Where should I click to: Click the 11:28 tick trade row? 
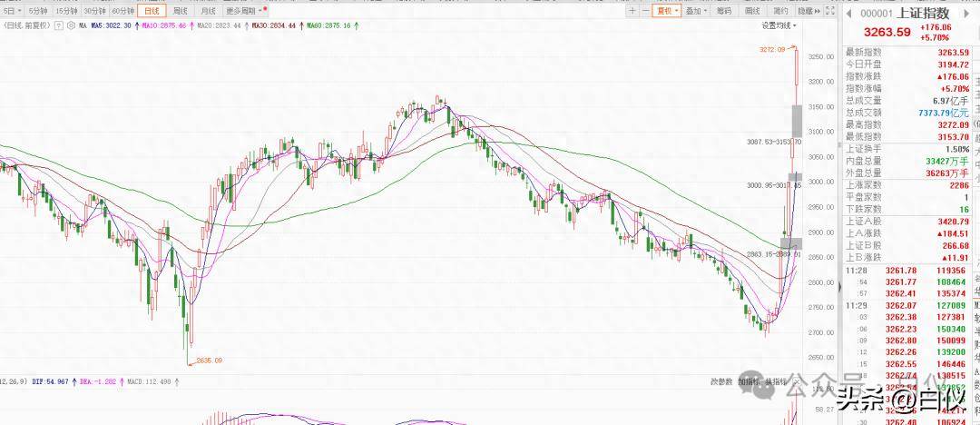click(x=906, y=271)
